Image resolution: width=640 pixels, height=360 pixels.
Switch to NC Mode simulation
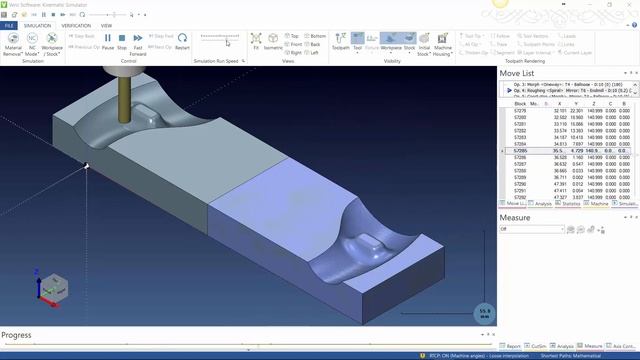(x=32, y=44)
